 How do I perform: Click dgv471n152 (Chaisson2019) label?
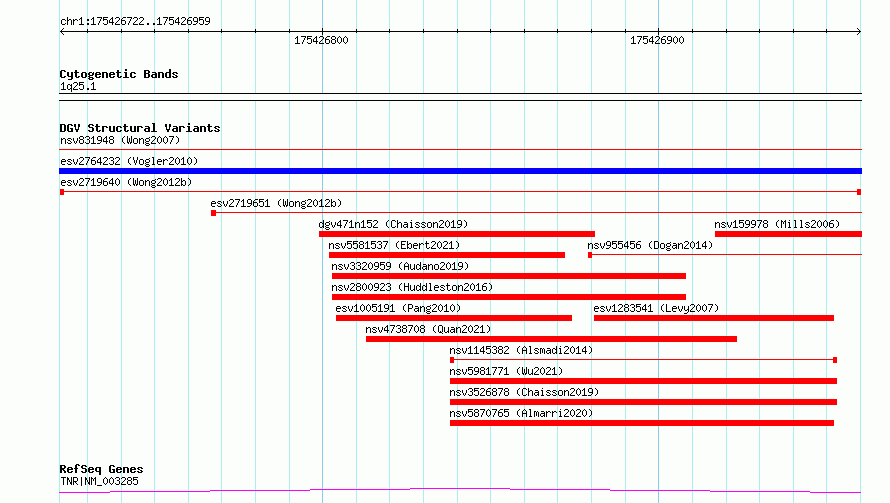[393, 224]
